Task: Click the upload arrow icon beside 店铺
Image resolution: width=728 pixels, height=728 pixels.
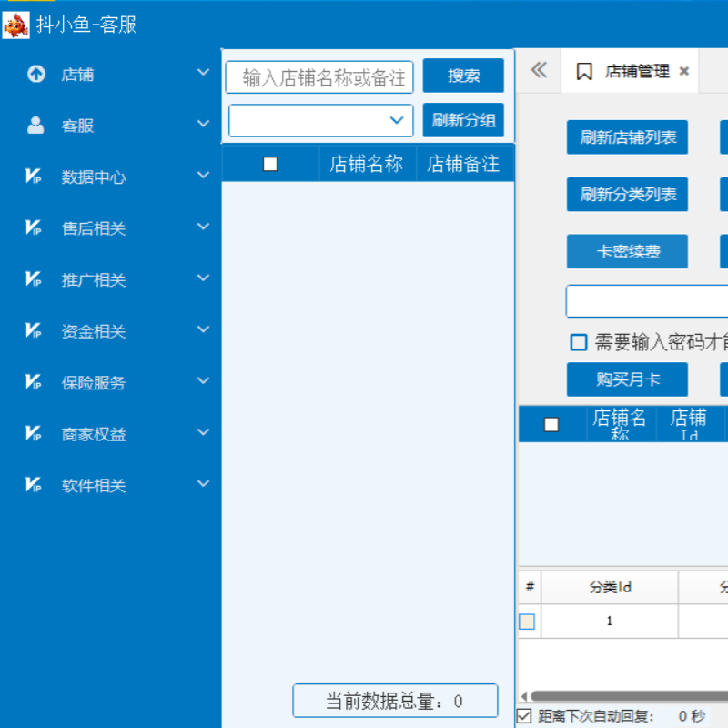Action: point(36,74)
